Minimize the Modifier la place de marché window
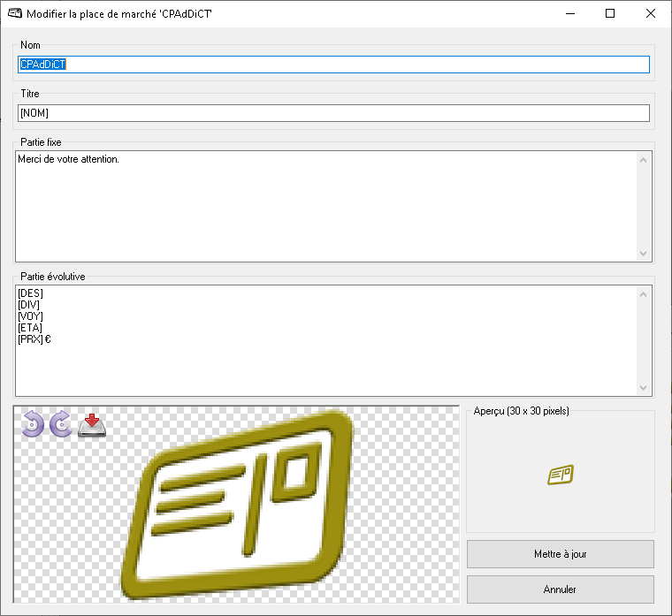The image size is (672, 616). coord(569,14)
